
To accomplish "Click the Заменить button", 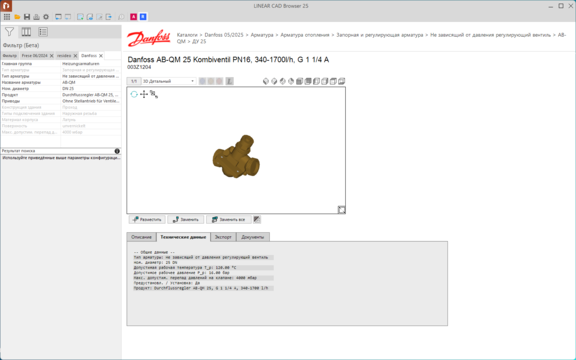I will (186, 219).
